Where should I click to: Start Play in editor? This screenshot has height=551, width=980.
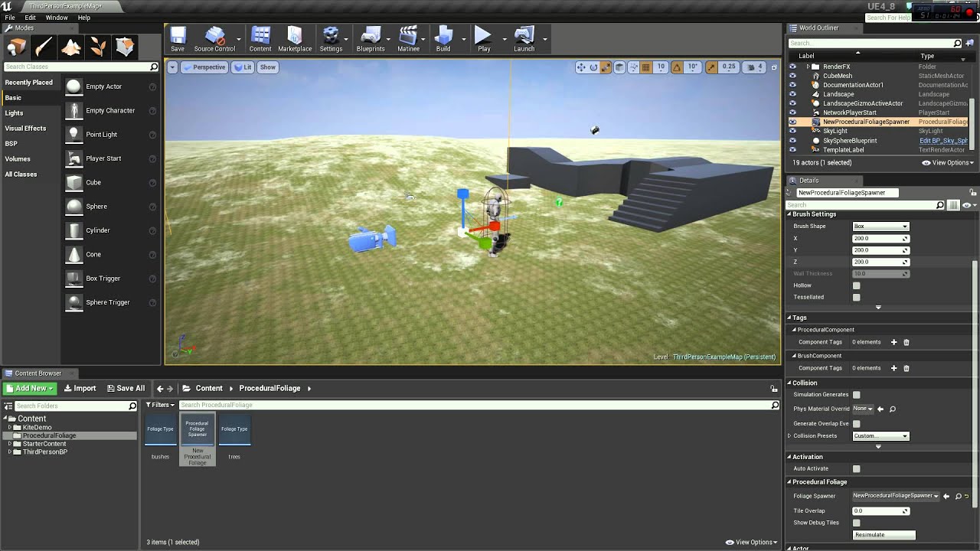(484, 39)
